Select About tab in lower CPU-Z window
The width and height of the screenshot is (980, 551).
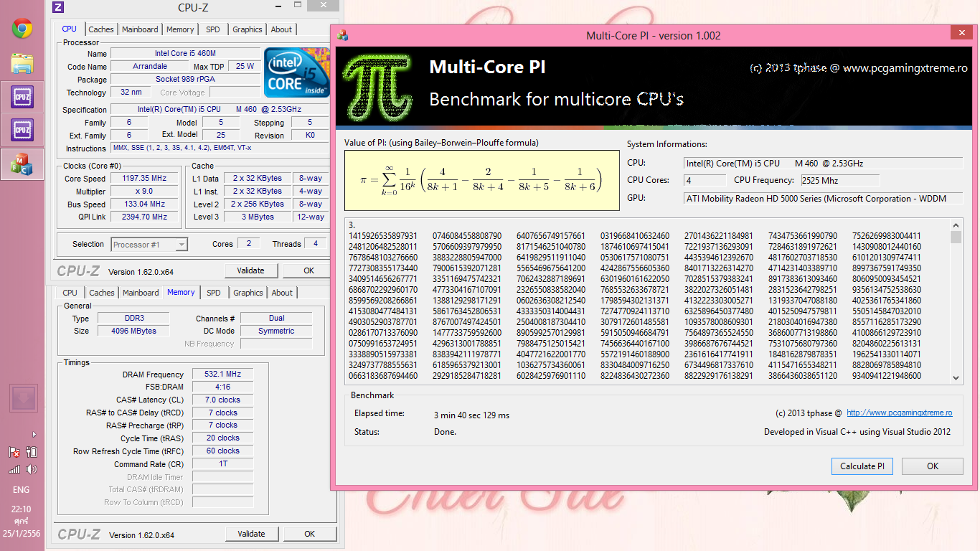[282, 293]
